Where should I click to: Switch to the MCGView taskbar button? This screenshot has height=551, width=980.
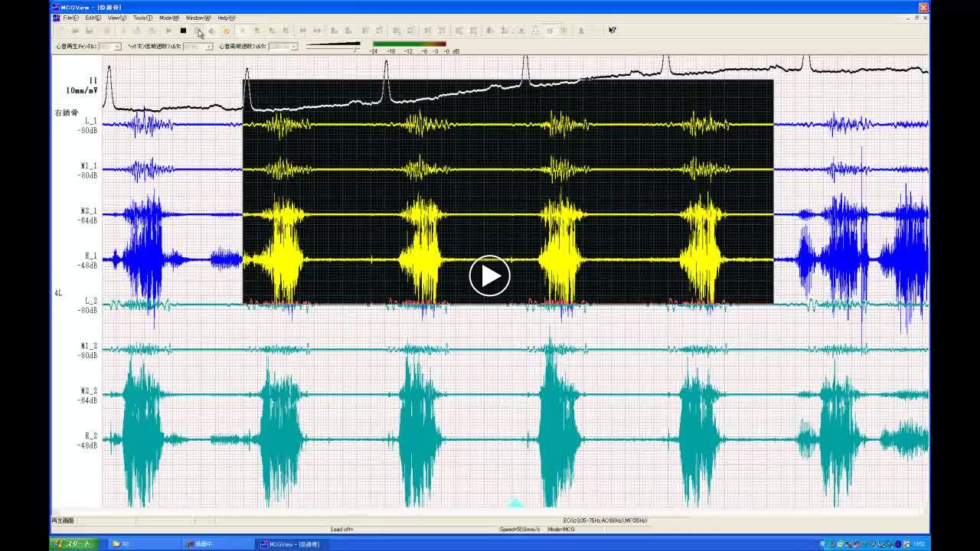click(294, 544)
